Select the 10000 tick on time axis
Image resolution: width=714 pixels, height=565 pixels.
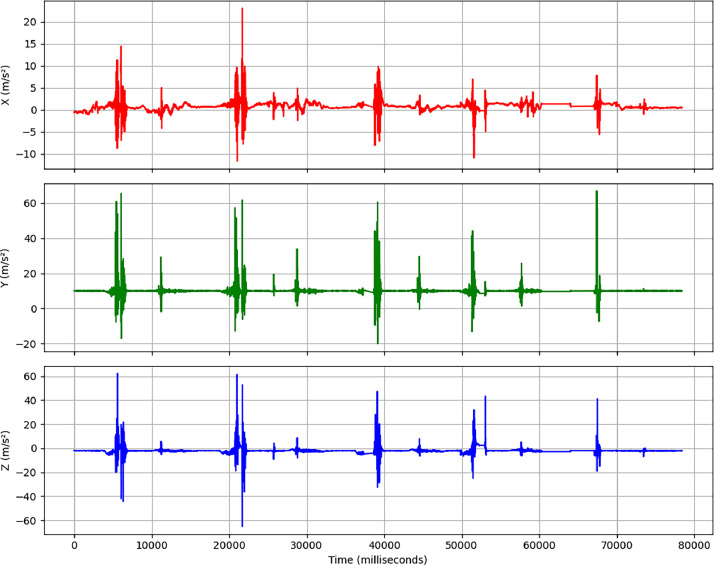[x=151, y=542]
